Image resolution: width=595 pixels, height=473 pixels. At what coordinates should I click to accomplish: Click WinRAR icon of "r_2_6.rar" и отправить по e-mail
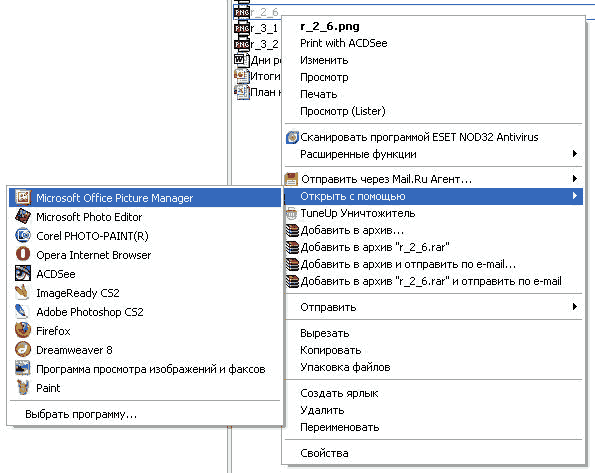pos(292,281)
